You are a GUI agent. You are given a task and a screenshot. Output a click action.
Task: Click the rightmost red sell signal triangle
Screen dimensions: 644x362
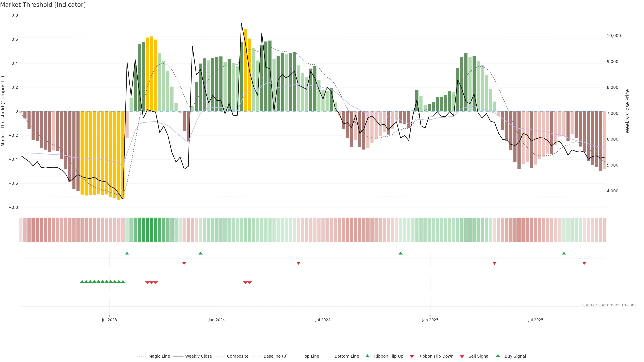pyautogui.click(x=250, y=283)
